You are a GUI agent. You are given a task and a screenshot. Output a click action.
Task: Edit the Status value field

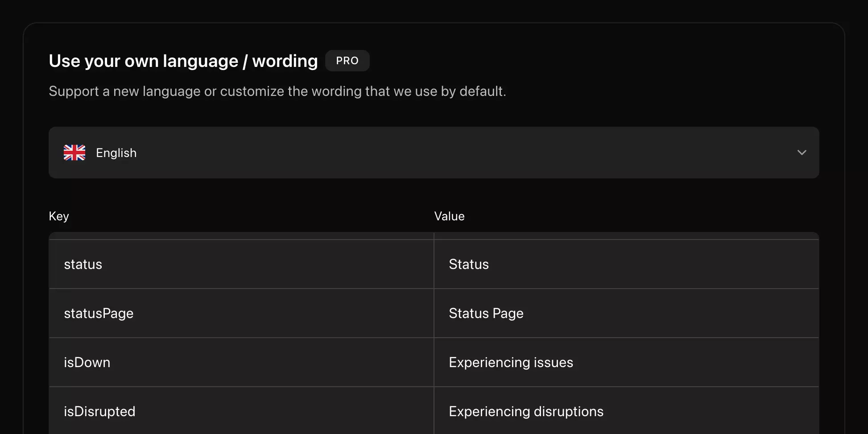pos(626,264)
